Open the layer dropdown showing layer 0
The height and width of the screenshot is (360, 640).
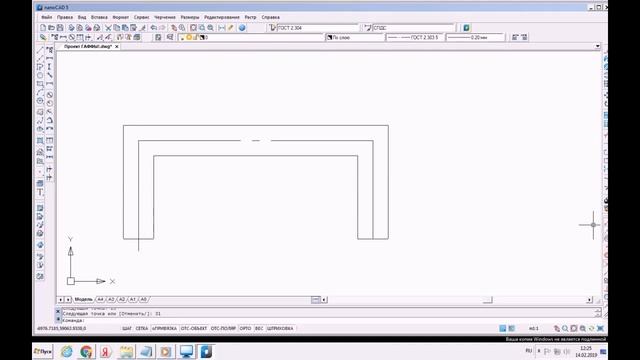click(x=251, y=37)
